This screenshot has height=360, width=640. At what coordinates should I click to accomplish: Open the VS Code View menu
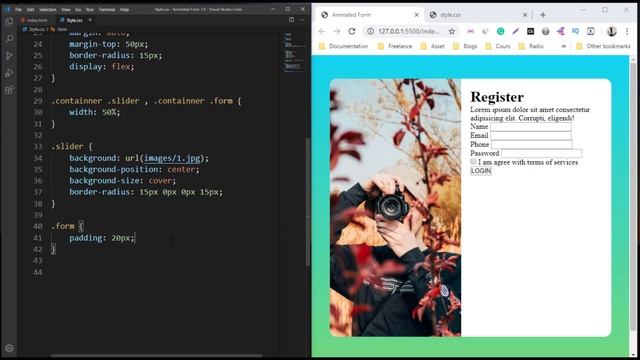pyautogui.click(x=66, y=9)
